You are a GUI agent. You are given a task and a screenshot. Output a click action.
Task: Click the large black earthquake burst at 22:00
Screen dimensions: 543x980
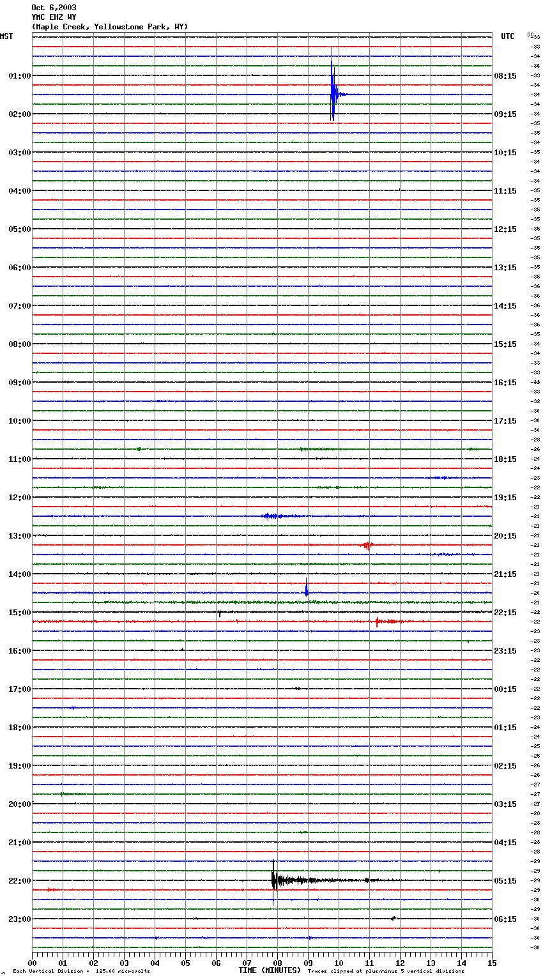pyautogui.click(x=276, y=881)
